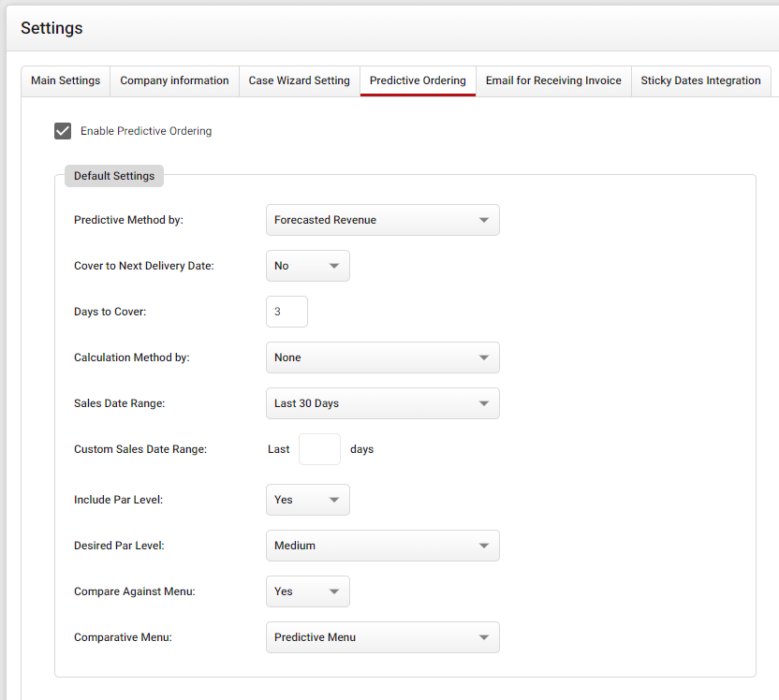
Task: Open the Sales Date Range dropdown
Action: coord(382,402)
